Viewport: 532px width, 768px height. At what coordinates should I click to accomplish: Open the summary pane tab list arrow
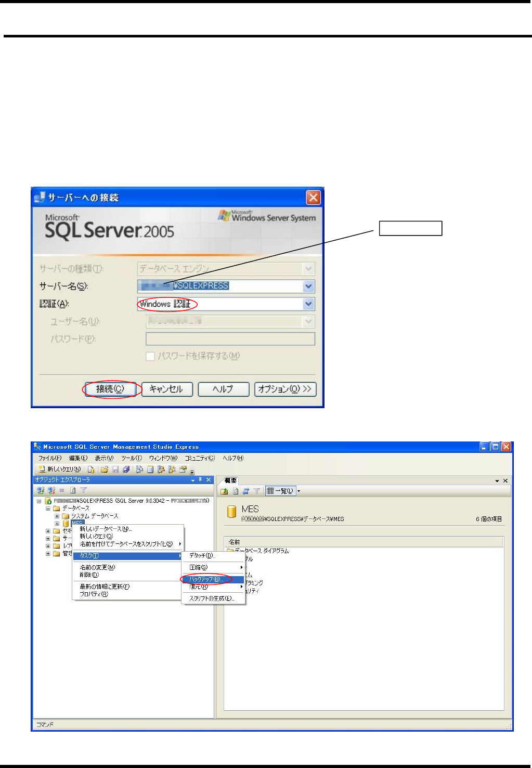pos(497,481)
